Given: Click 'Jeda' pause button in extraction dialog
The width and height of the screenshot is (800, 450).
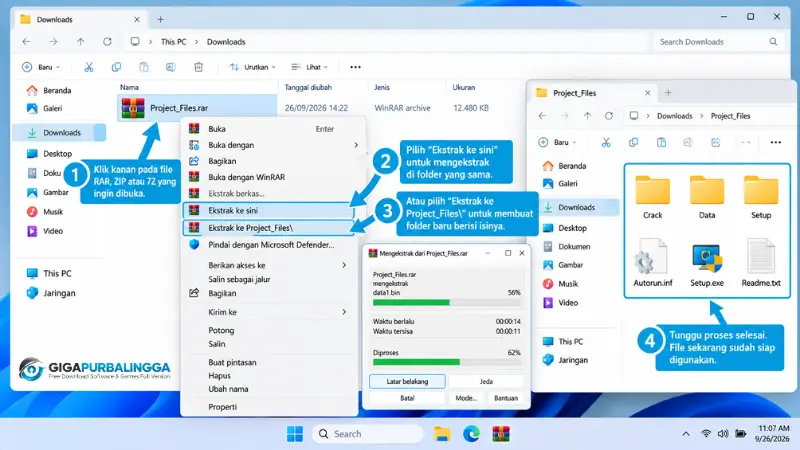Looking at the screenshot, I should tap(486, 381).
